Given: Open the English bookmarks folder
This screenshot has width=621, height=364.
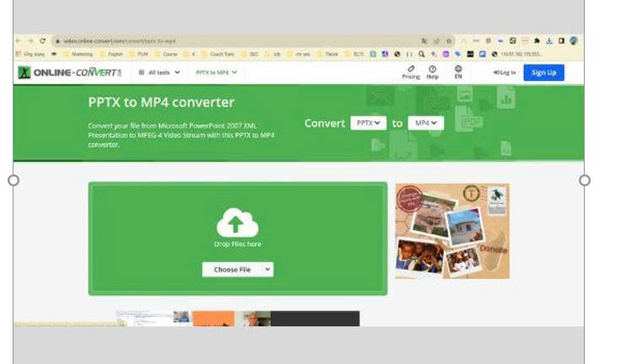Looking at the screenshot, I should pyautogui.click(x=111, y=54).
